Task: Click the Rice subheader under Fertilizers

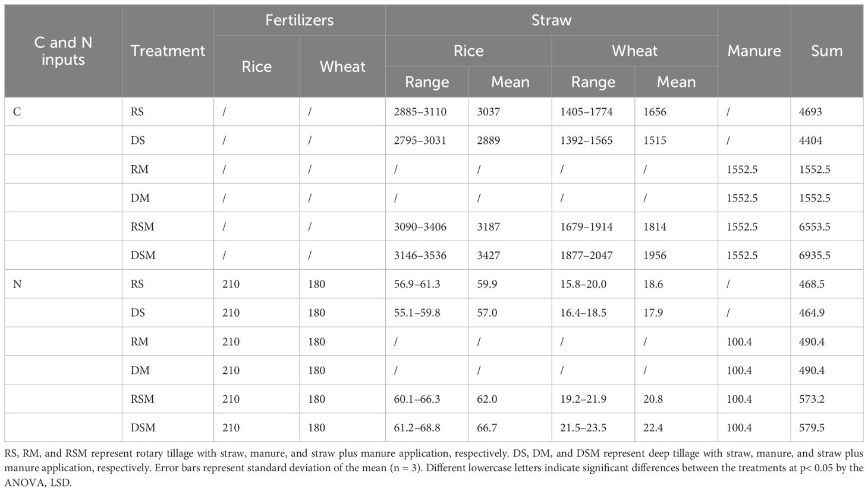Action: (x=256, y=67)
